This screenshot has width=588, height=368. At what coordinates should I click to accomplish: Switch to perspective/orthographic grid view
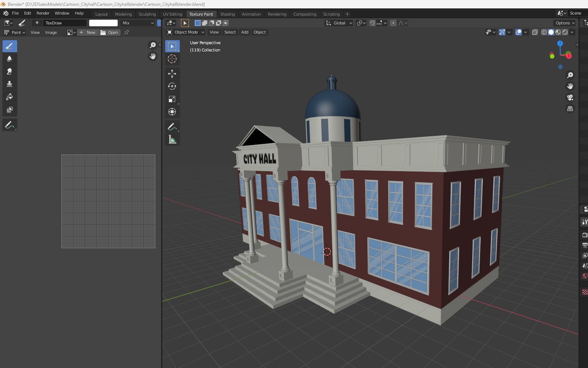click(x=570, y=109)
